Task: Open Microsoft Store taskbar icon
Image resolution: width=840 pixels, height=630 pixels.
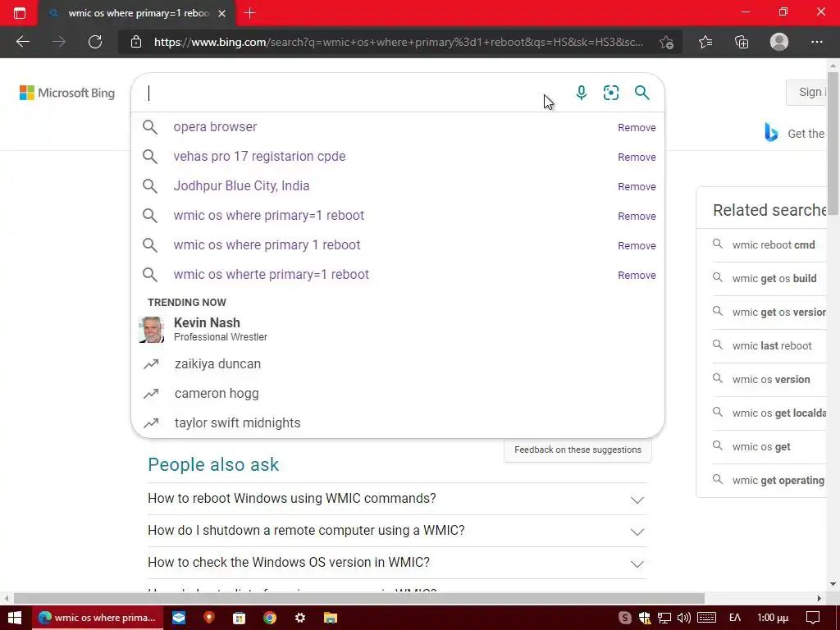Action: (x=239, y=618)
